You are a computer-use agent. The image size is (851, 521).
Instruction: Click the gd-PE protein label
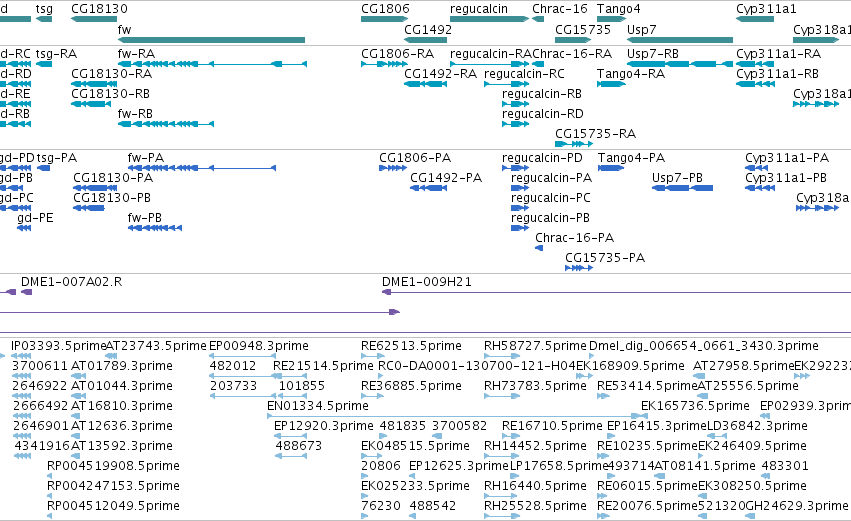click(35, 219)
